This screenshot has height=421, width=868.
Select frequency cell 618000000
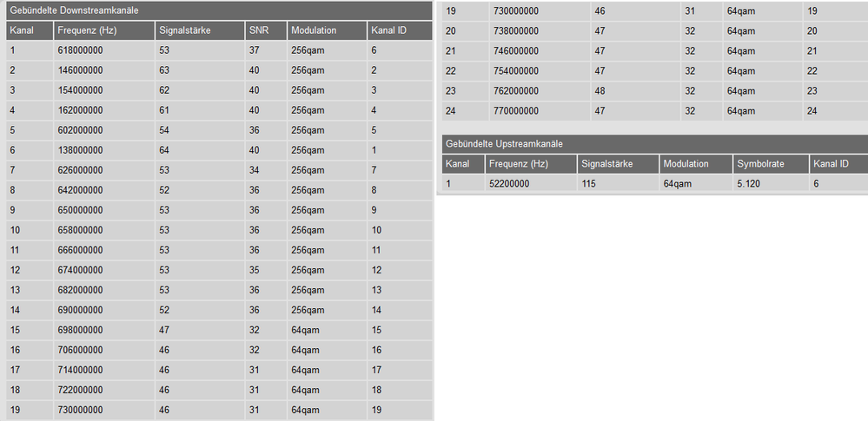tap(80, 50)
